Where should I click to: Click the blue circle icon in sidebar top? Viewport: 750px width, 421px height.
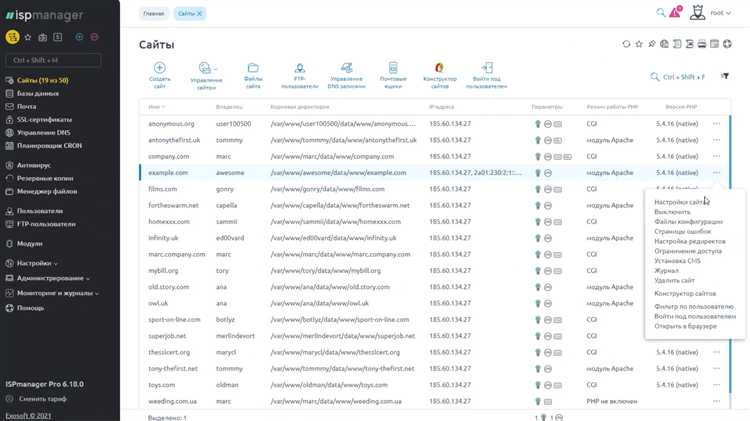(x=79, y=37)
